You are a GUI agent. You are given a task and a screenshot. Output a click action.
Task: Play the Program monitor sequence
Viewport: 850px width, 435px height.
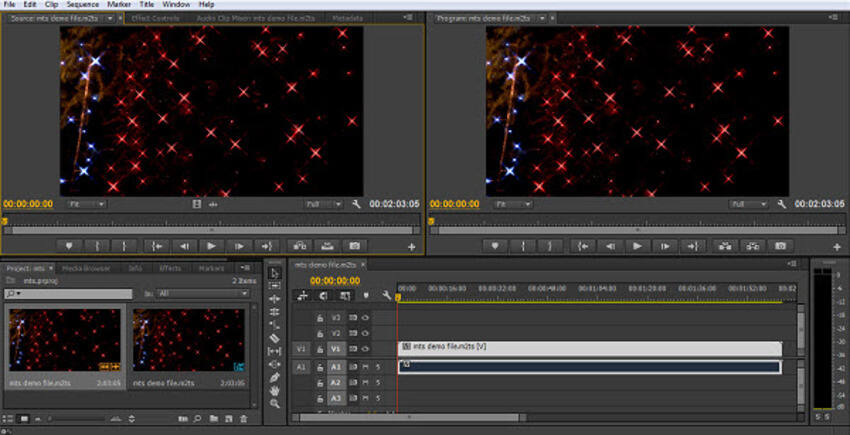(638, 246)
